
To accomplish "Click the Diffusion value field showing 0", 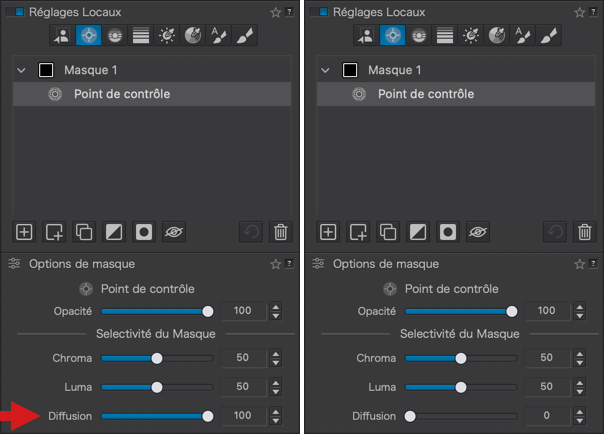I will click(545, 415).
